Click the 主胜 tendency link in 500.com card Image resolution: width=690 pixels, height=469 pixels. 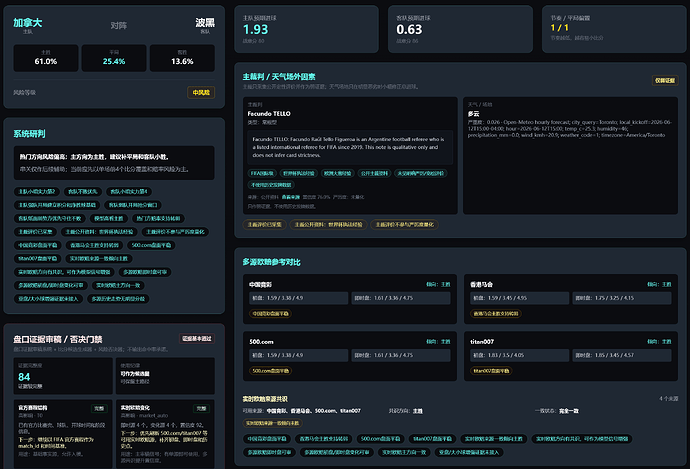pyautogui.click(x=446, y=341)
